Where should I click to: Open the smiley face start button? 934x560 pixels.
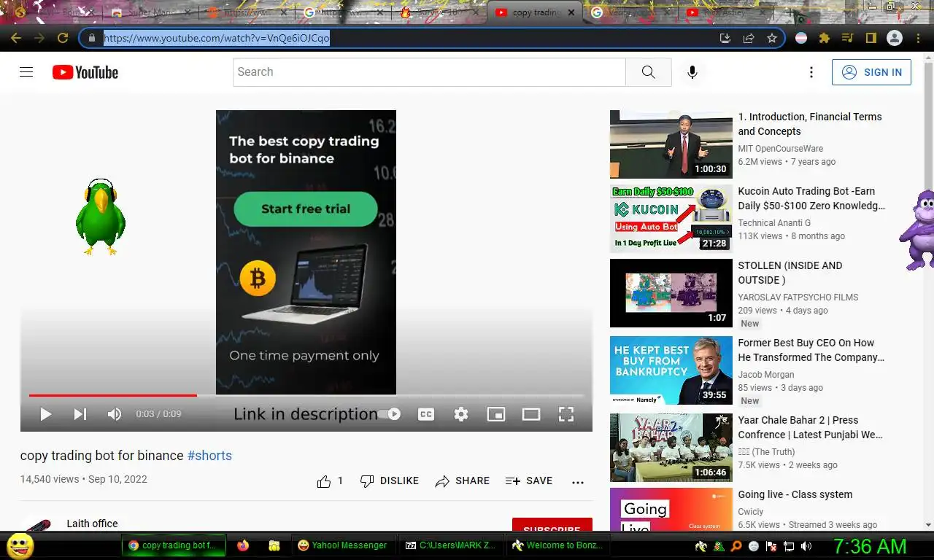(20, 545)
